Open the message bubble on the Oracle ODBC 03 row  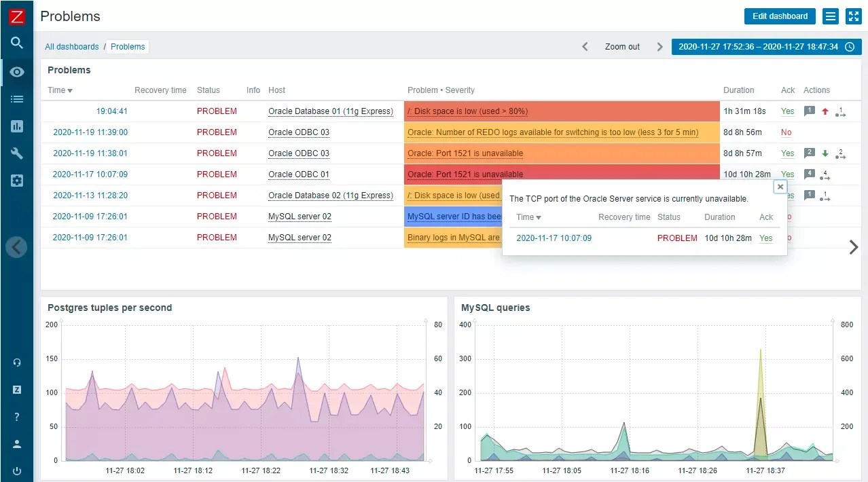[809, 153]
